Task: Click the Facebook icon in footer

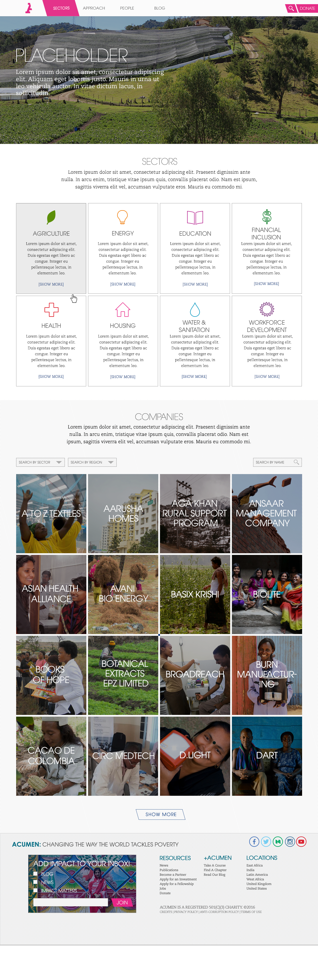Action: [x=254, y=842]
